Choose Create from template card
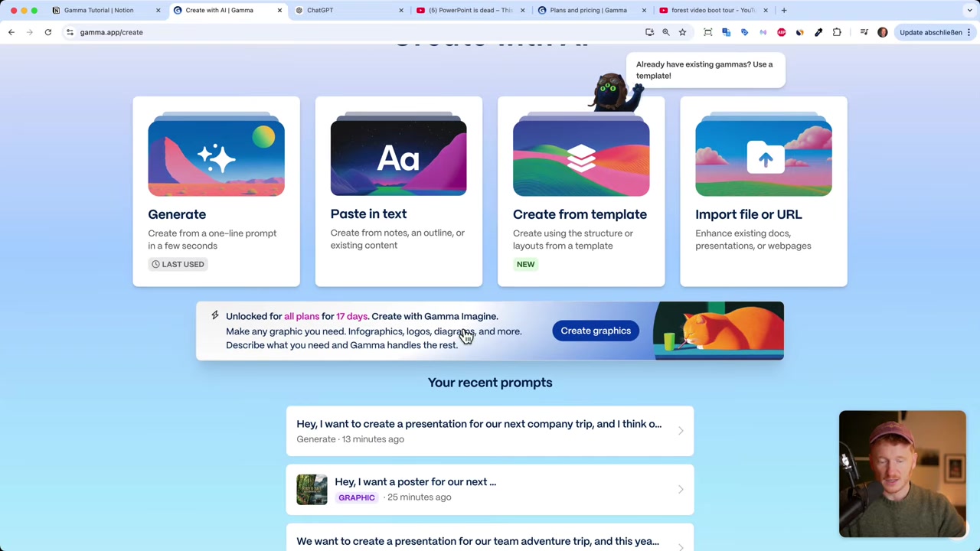The width and height of the screenshot is (980, 551). coord(581,191)
